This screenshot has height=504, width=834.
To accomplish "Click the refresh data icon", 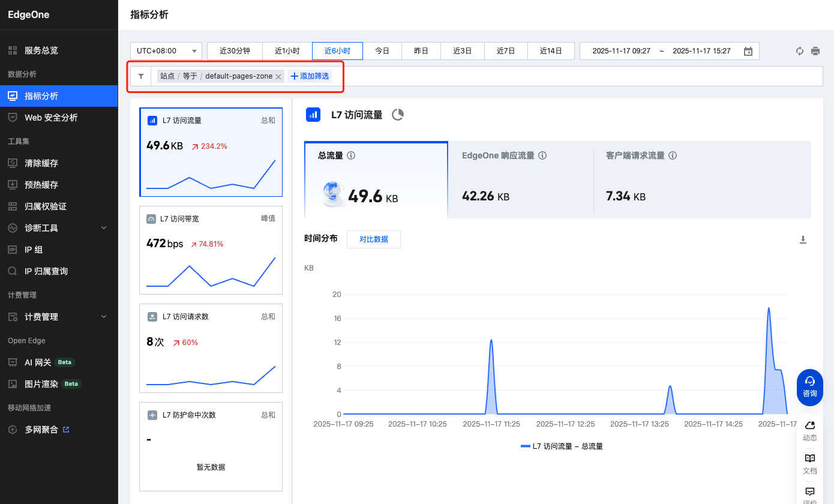I will coord(800,51).
